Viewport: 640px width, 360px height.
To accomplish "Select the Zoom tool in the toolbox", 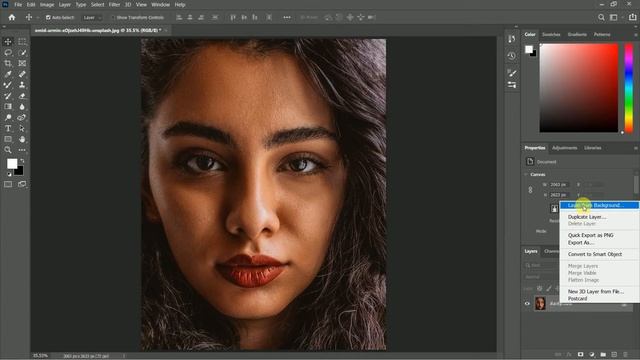I will 8,150.
